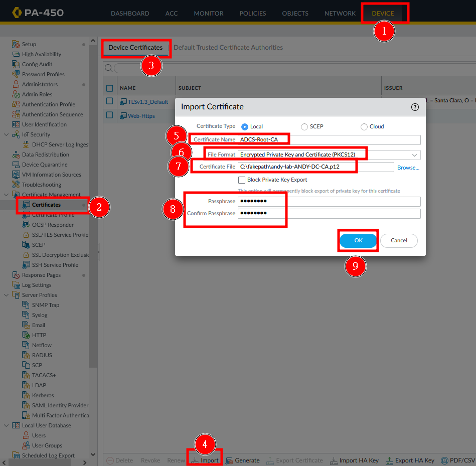Open Authentication Profile
Screen dimensions: 476x466
point(48,104)
